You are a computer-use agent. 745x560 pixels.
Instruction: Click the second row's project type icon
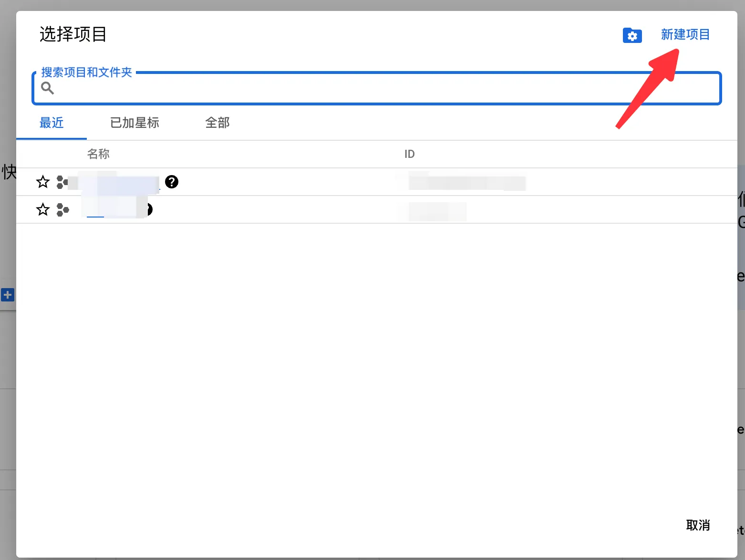pos(62,209)
